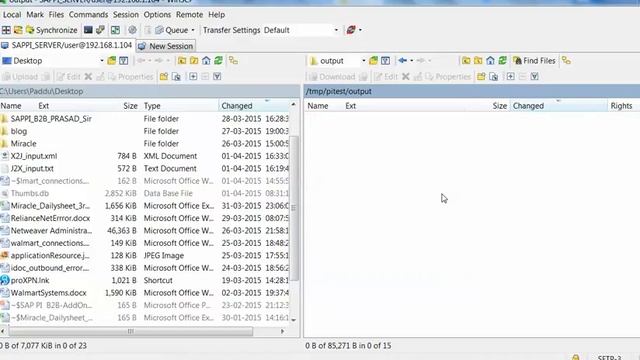
Task: Select the SAPPI_SERVER/user@192.168.1.104 session tab
Action: [67, 45]
